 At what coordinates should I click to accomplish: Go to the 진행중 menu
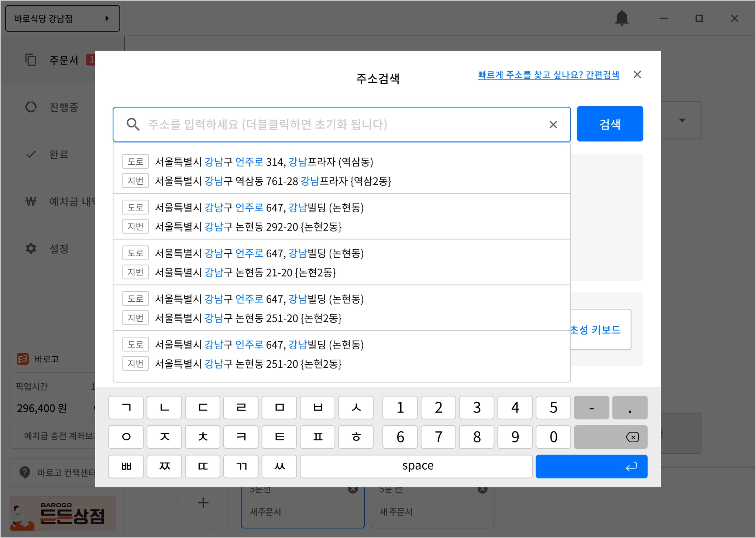click(x=63, y=107)
